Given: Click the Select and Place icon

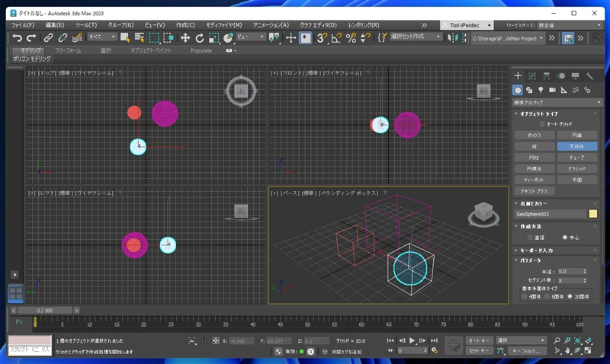Looking at the screenshot, I should pyautogui.click(x=228, y=37).
